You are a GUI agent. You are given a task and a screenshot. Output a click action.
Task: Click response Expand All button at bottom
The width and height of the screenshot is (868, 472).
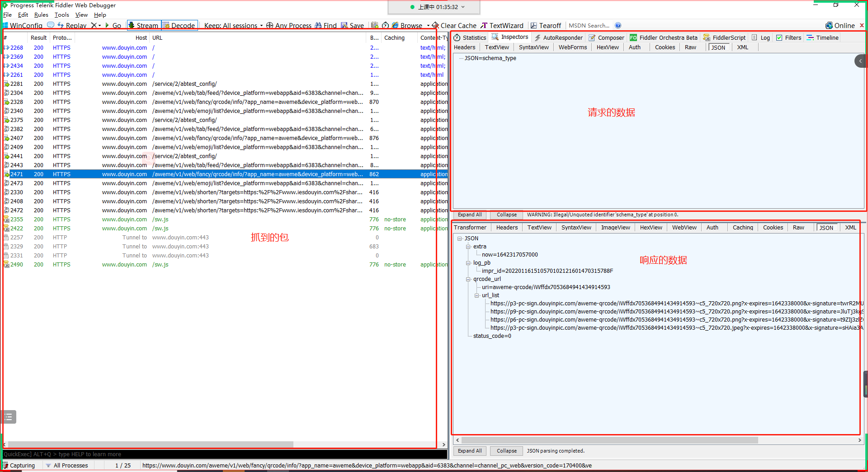[x=470, y=451]
